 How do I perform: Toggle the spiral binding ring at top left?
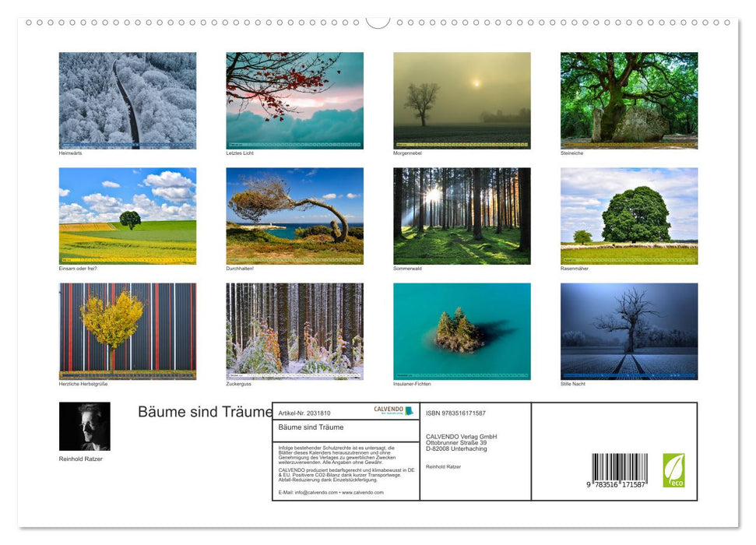point(30,23)
